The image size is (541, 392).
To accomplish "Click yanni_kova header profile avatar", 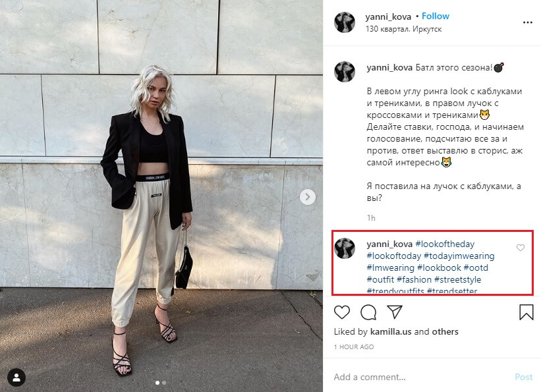I will pos(345,22).
